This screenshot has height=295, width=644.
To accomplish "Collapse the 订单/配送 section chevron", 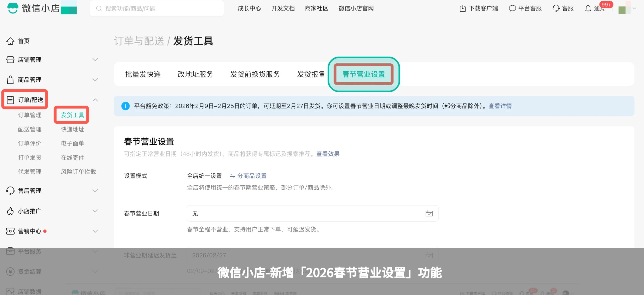I will pos(95,100).
